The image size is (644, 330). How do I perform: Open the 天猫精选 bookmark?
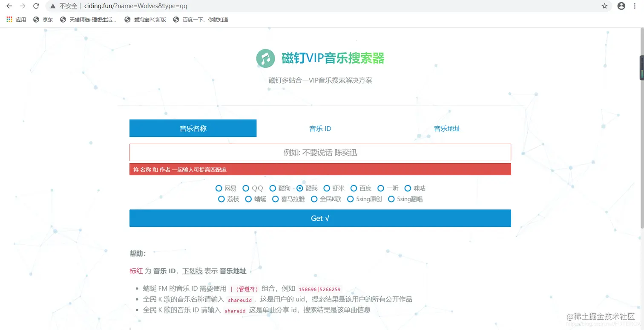(88, 20)
